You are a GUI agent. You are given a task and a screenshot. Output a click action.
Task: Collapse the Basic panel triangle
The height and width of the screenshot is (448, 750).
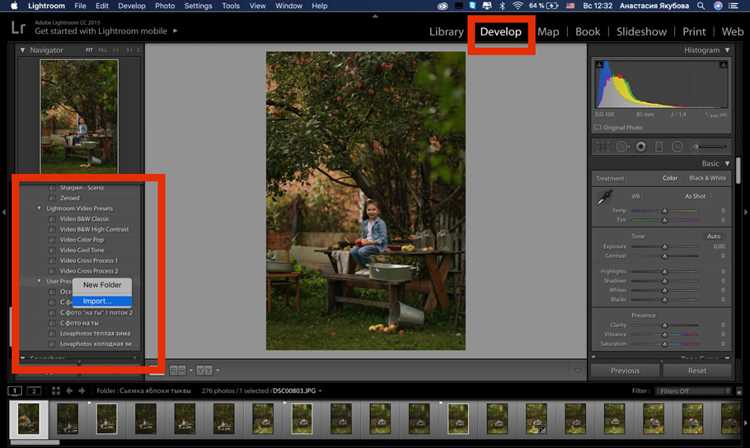(727, 164)
